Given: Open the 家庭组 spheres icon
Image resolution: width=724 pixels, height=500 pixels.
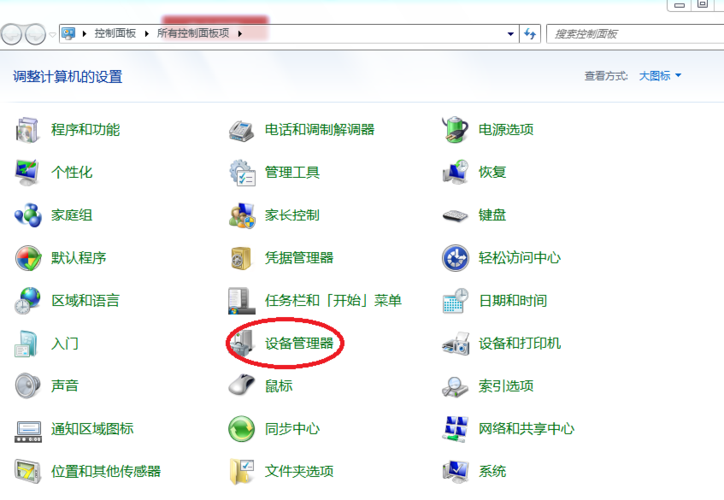Looking at the screenshot, I should click(x=28, y=215).
